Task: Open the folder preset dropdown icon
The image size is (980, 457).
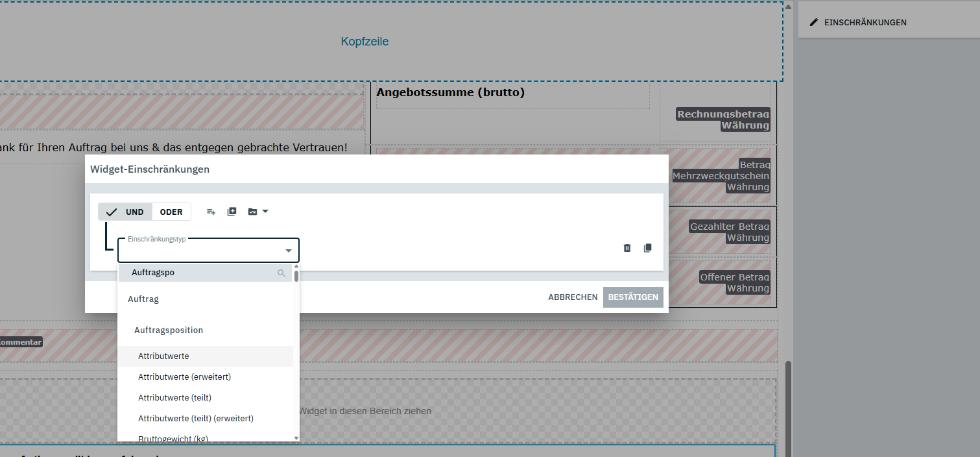Action: 257,212
